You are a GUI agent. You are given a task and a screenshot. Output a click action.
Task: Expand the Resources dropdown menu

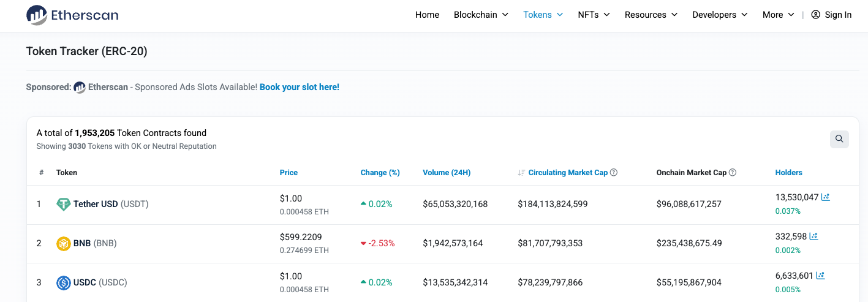pos(651,15)
